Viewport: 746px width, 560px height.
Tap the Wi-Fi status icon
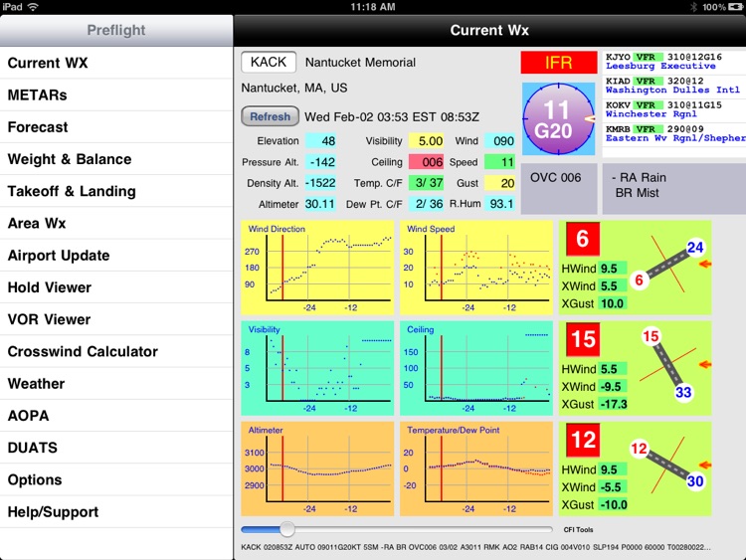pos(33,7)
